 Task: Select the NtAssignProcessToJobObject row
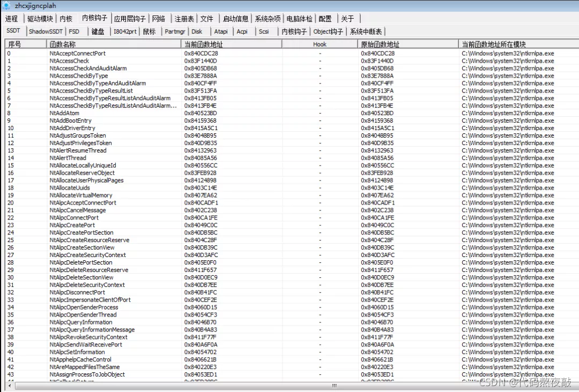[293, 374]
